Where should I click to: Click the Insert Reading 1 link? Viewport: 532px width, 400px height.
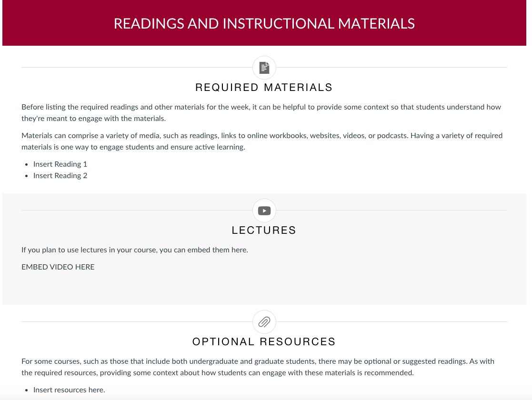pyautogui.click(x=60, y=164)
